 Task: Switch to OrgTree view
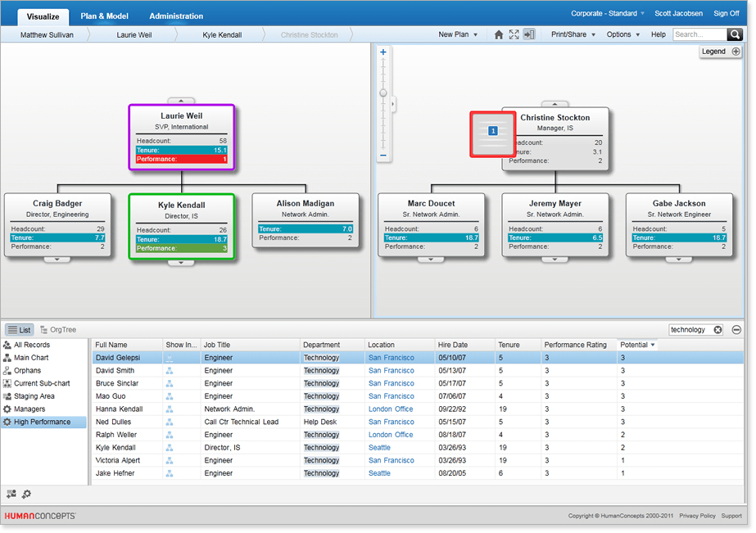[x=58, y=330]
